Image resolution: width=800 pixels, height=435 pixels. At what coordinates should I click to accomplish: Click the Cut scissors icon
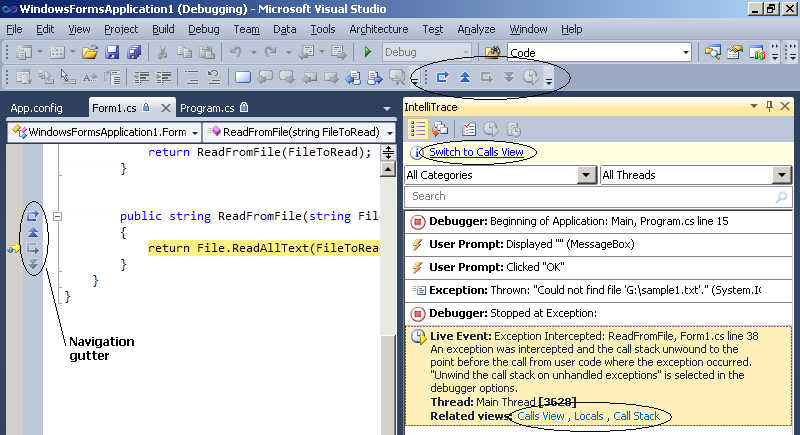[x=162, y=52]
